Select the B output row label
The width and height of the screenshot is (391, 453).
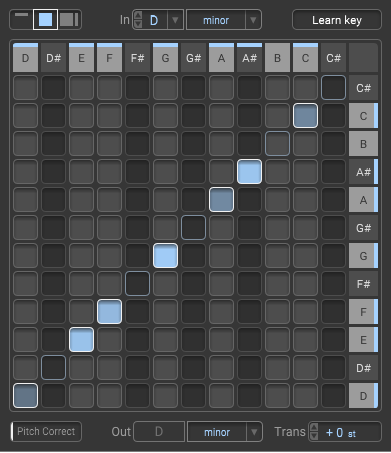click(x=363, y=144)
